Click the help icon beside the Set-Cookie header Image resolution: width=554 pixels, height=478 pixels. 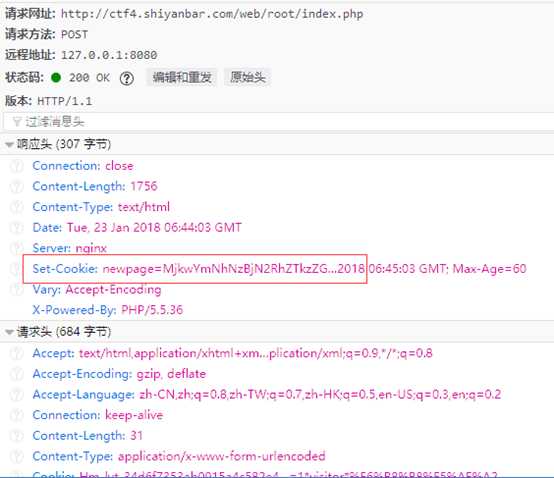click(16, 269)
